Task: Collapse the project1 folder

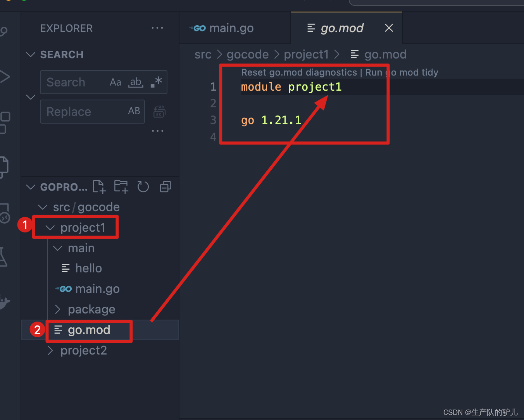Action: coord(76,227)
